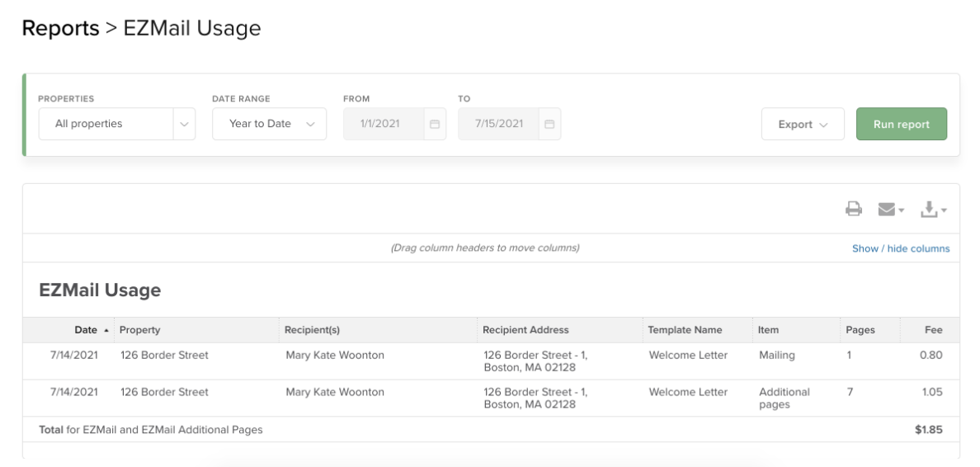This screenshot has width=980, height=467.
Task: Sort by the Recipient(s) column header
Action: pos(312,330)
